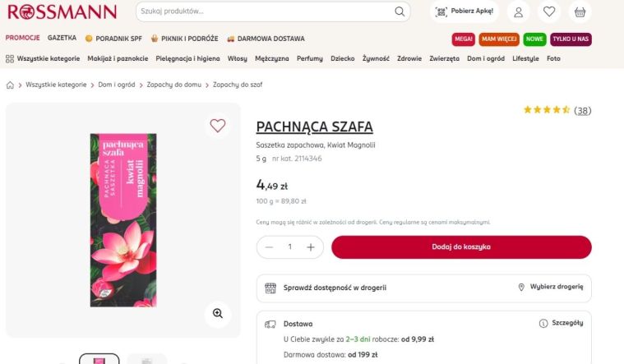Viewport: 624px width, 364px height.
Task: Open the Dom i ogród category
Action: (485, 58)
